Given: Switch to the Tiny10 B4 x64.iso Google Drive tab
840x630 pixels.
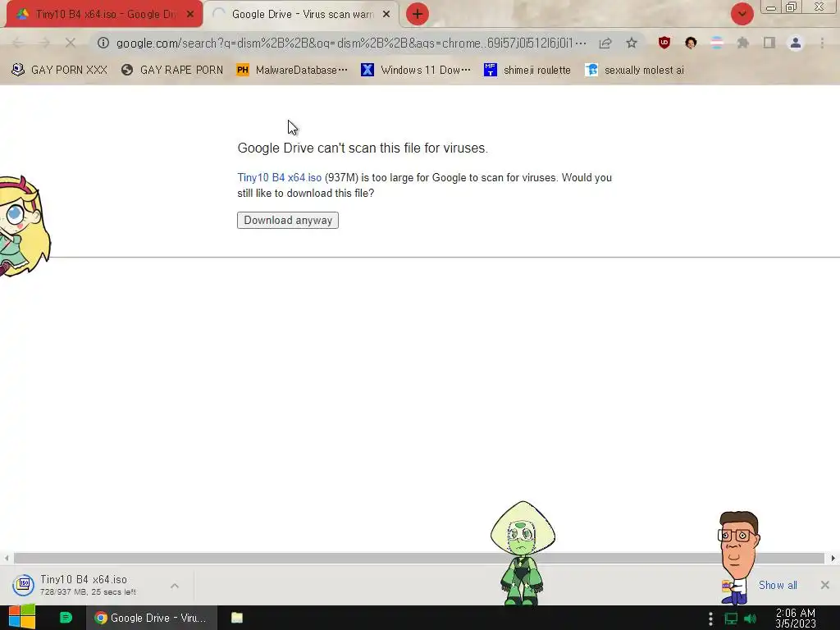Looking at the screenshot, I should click(104, 15).
